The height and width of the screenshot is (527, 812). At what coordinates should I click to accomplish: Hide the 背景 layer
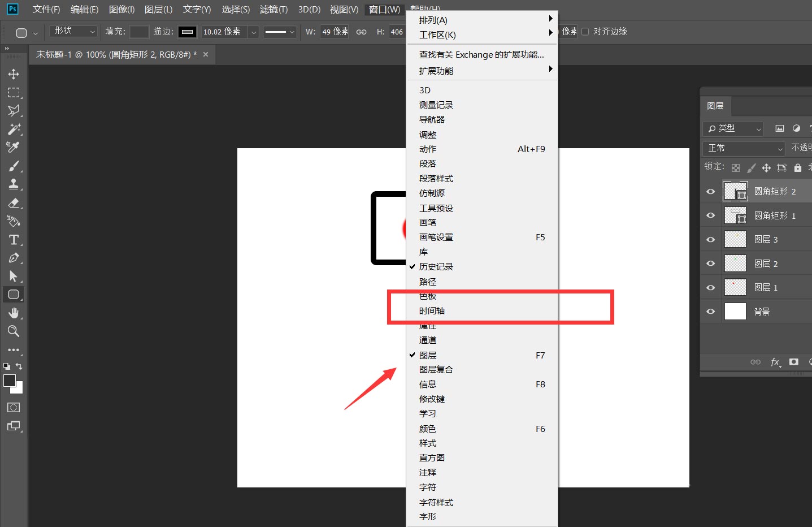(x=711, y=312)
